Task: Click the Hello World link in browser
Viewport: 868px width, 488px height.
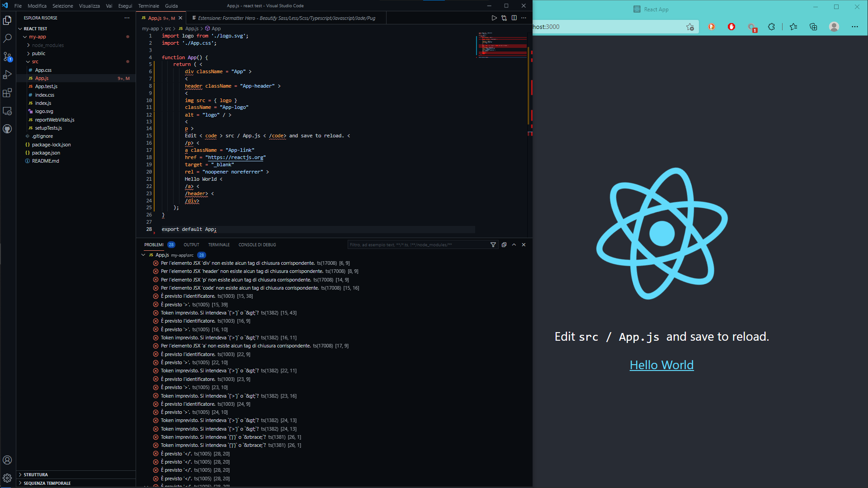Action: (662, 365)
